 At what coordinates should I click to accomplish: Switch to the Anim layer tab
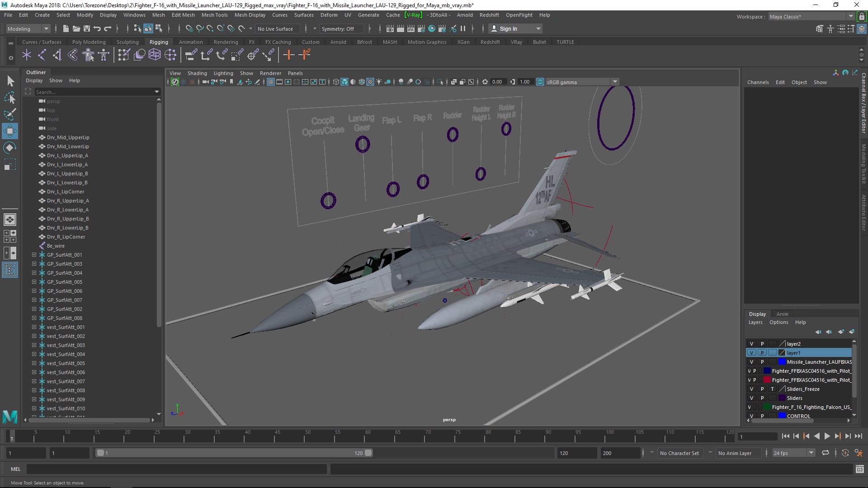782,314
